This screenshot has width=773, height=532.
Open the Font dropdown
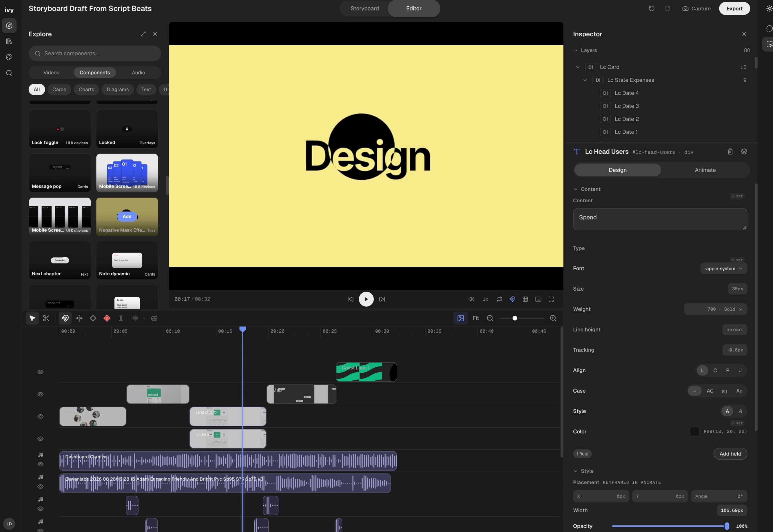(723, 269)
